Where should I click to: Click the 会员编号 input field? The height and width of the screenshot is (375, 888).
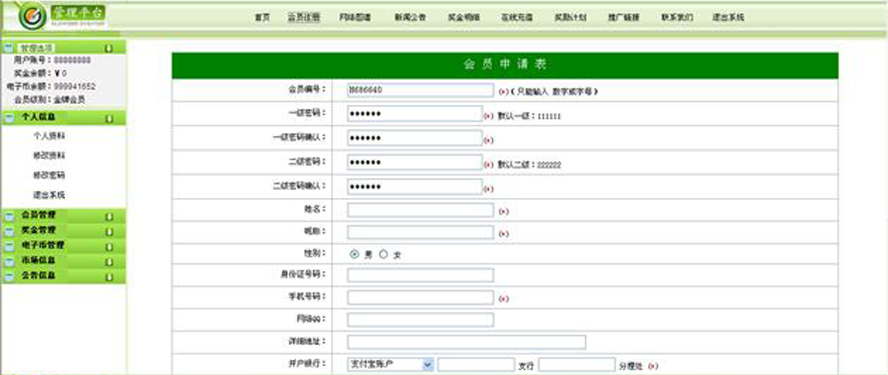[420, 90]
